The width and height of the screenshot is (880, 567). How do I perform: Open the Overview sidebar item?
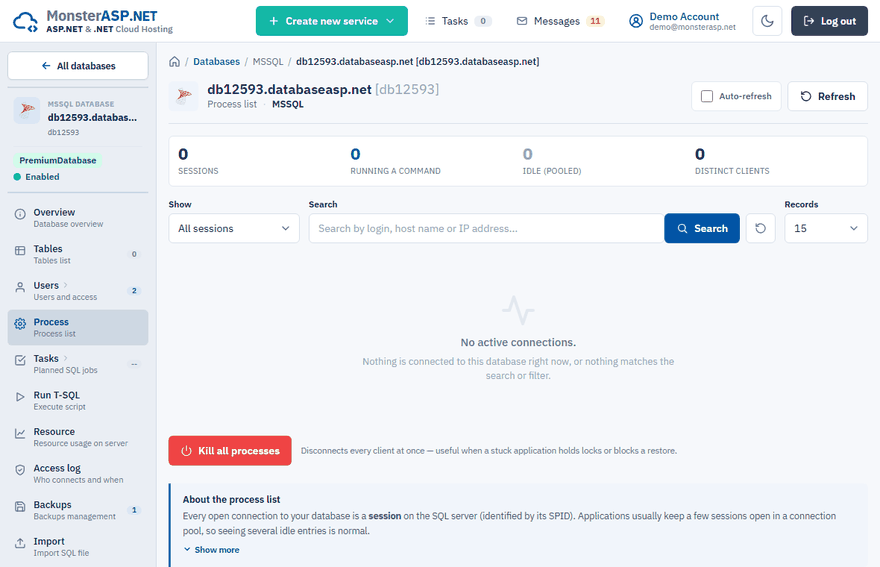coord(78,218)
